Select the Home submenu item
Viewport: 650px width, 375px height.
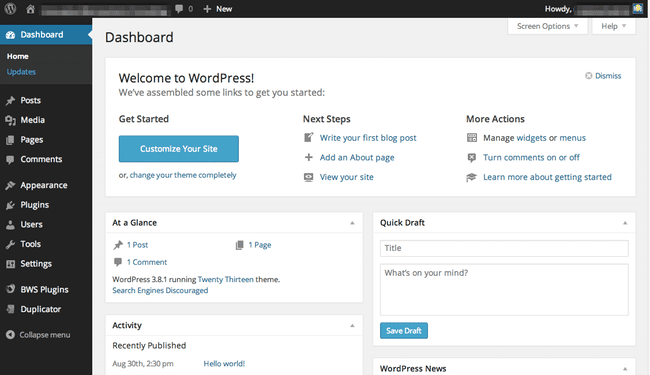point(17,56)
